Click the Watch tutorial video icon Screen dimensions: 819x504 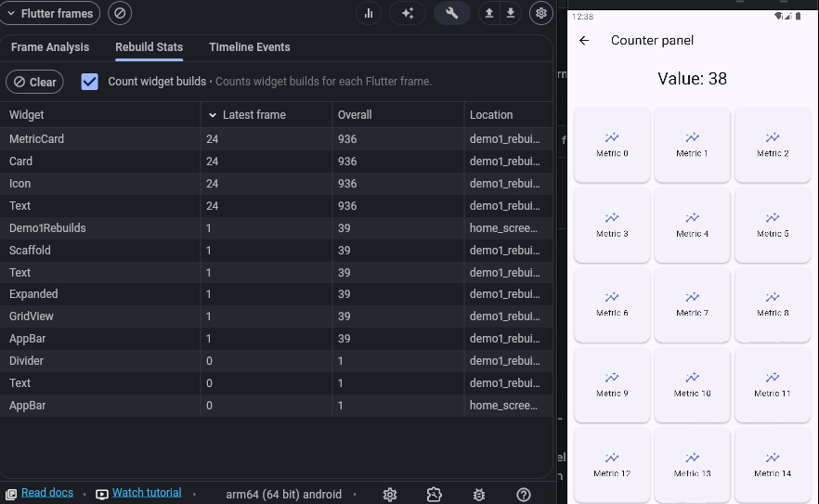coord(102,494)
